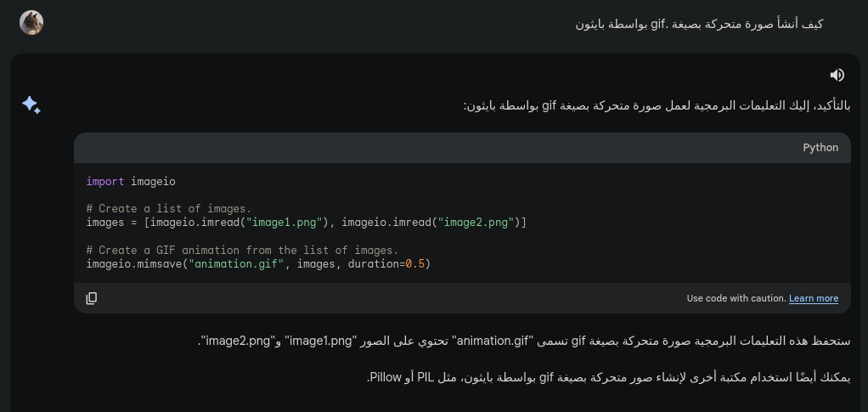Screen dimensions: 868x412
Task: Click the duration value 0.5
Action: click(414, 264)
